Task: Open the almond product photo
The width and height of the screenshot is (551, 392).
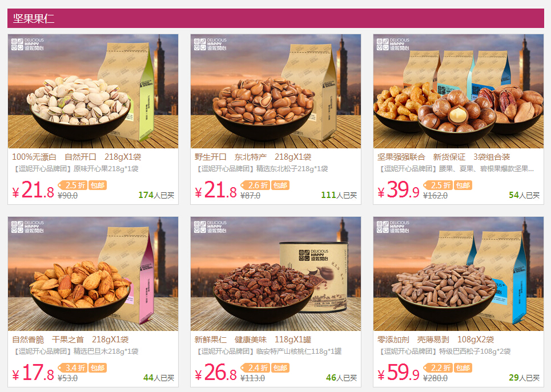Action: tap(93, 274)
